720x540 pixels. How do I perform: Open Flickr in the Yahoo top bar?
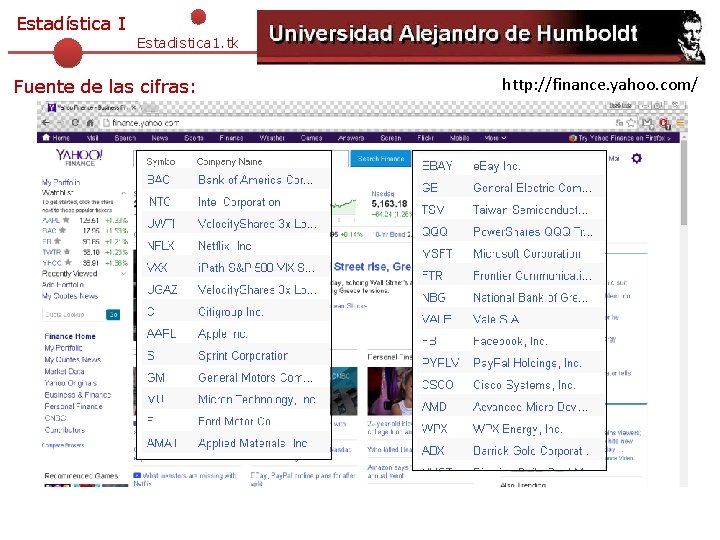pos(426,138)
